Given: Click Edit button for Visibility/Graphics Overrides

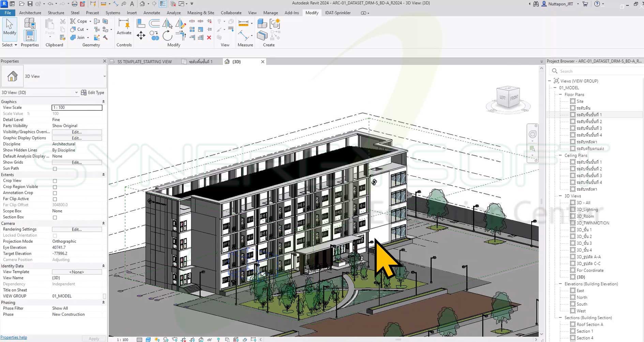Looking at the screenshot, I should coord(77,132).
